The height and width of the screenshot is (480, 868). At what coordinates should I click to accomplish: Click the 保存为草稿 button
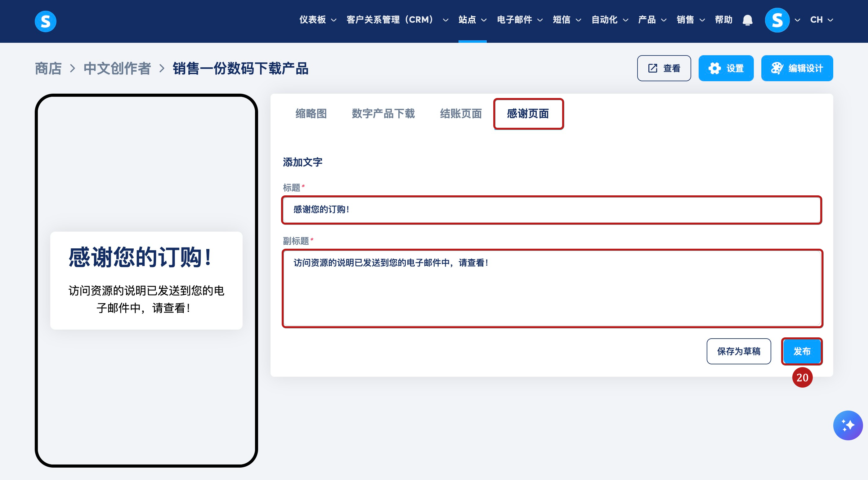[x=739, y=351]
